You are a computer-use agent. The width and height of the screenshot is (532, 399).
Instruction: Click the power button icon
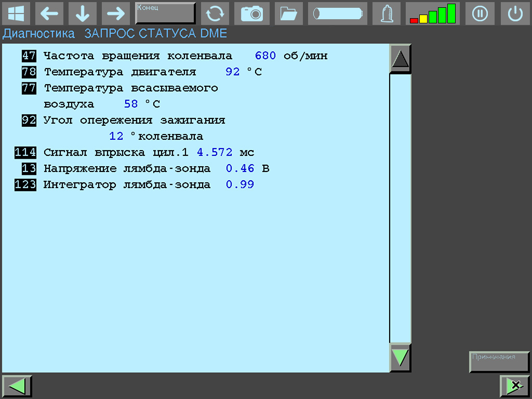click(515, 14)
